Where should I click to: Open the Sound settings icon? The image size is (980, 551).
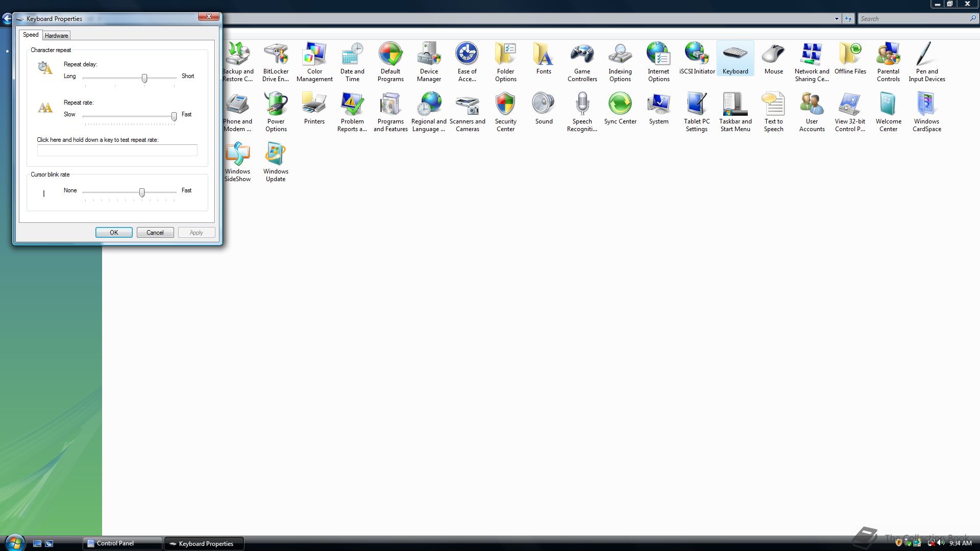544,108
